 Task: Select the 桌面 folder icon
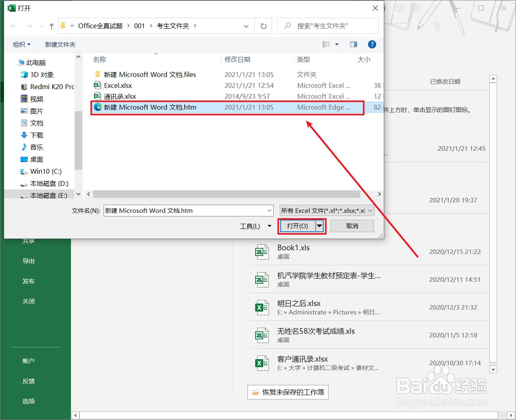pos(24,159)
